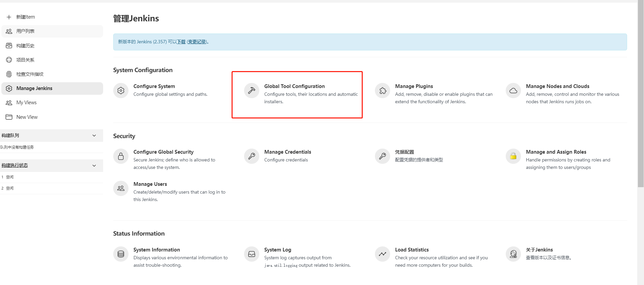Open My Views from the sidebar
The image size is (644, 285).
click(x=52, y=103)
